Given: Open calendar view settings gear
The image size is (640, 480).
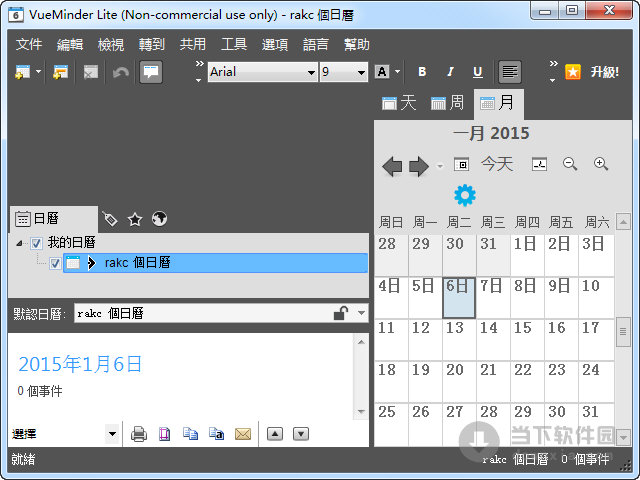Looking at the screenshot, I should pyautogui.click(x=465, y=195).
